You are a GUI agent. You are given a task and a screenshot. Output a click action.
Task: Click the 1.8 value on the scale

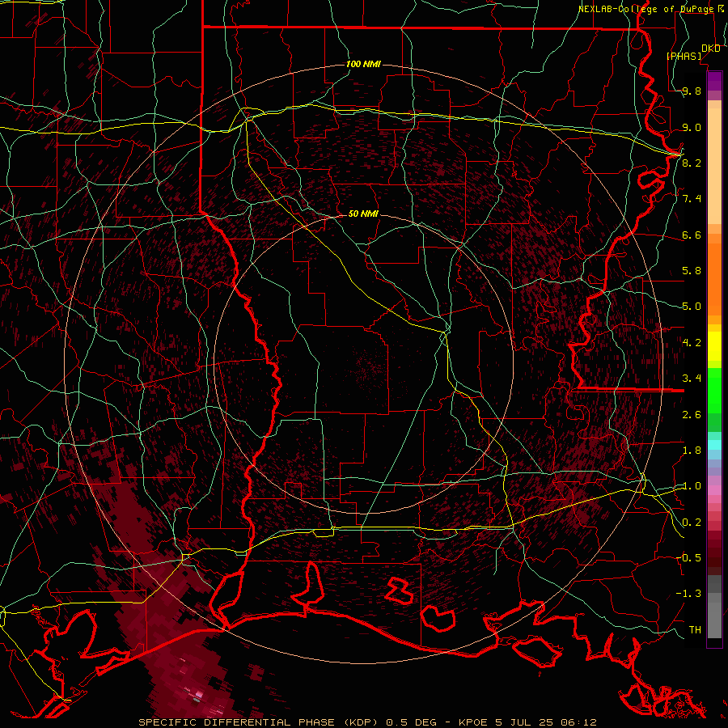click(x=692, y=451)
